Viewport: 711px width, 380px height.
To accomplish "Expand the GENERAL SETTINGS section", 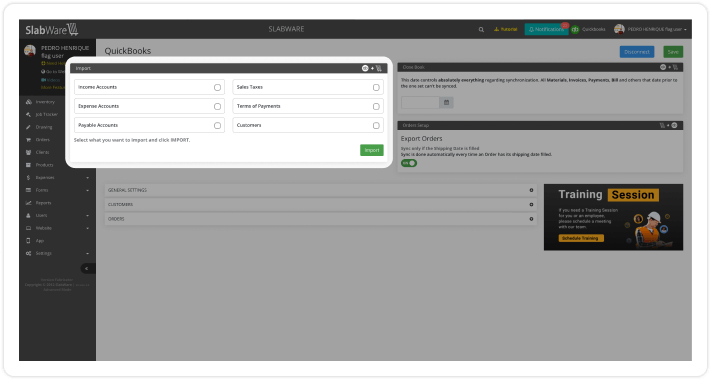I will (x=321, y=190).
